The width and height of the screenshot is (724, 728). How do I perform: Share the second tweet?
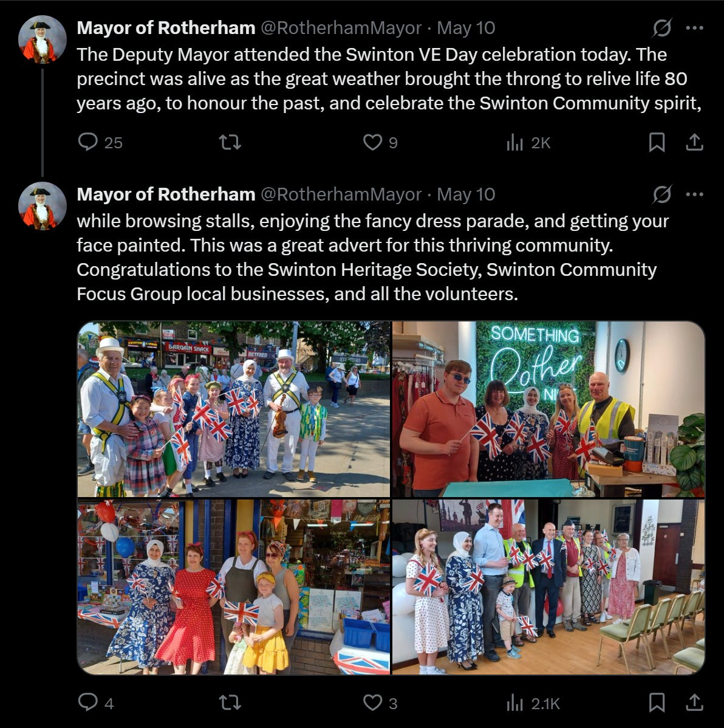(x=694, y=702)
